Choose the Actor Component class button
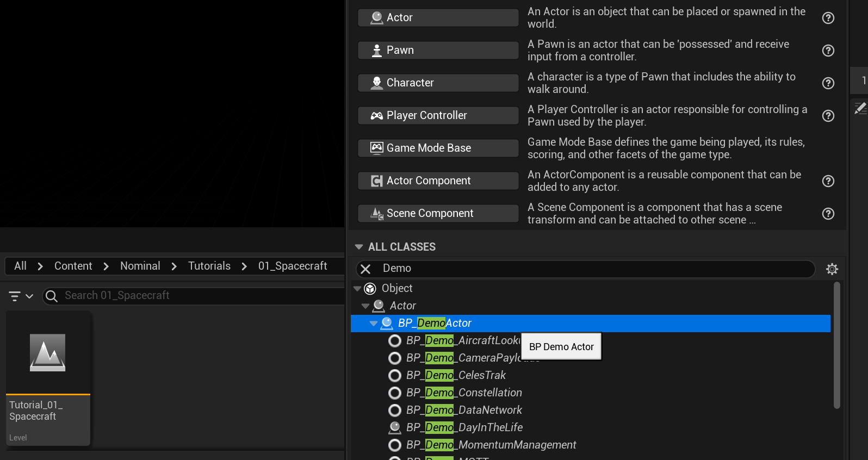The width and height of the screenshot is (868, 460). pos(438,181)
